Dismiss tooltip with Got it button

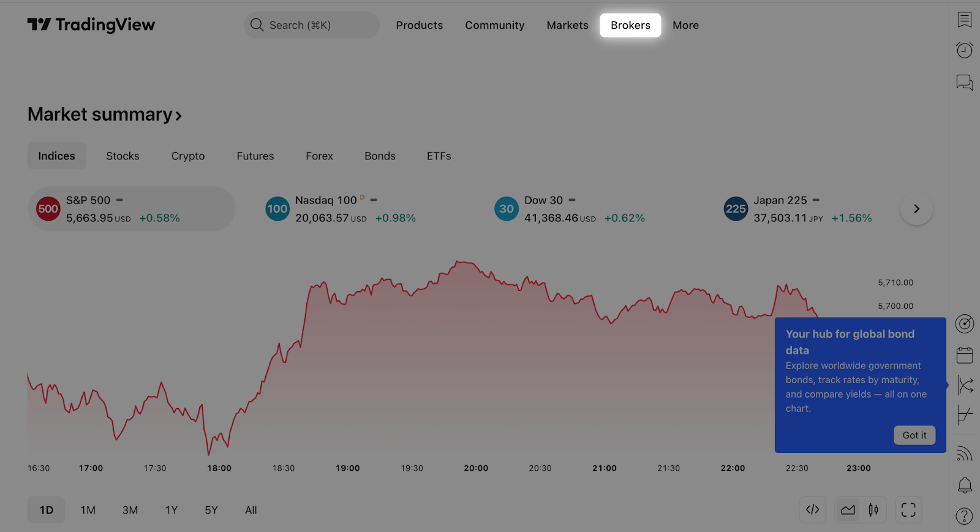(914, 435)
